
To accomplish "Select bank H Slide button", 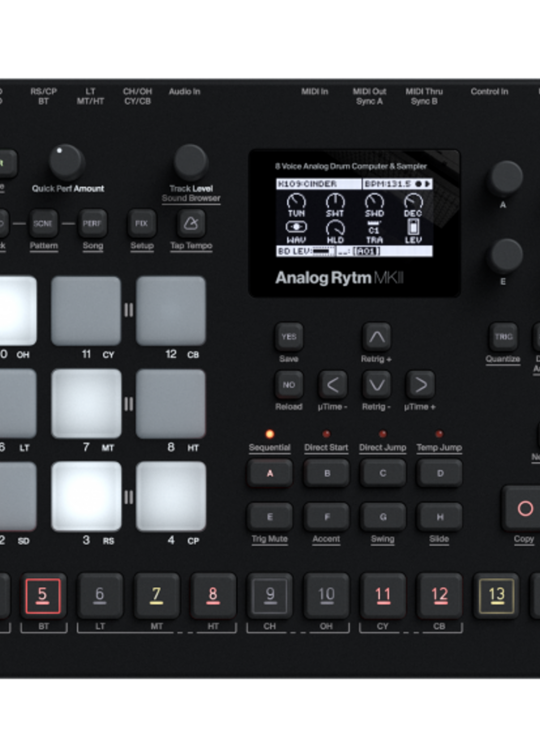I will click(439, 517).
